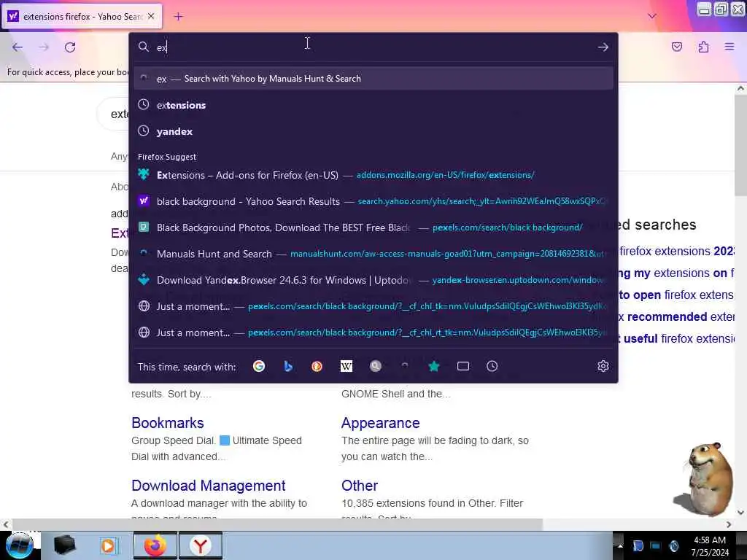The height and width of the screenshot is (560, 747).
Task: Click the back navigation arrow
Action: [x=18, y=47]
